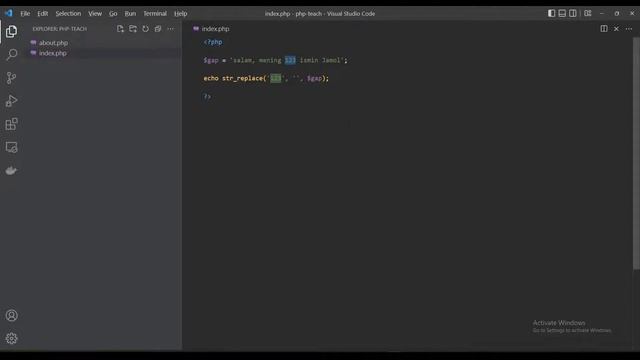Image resolution: width=640 pixels, height=360 pixels.
Task: Click the $gap variable on assignment line
Action: point(211,60)
